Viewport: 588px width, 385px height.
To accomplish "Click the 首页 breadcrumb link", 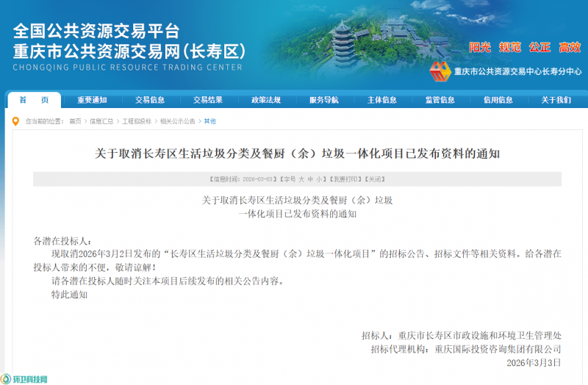I will click(75, 121).
